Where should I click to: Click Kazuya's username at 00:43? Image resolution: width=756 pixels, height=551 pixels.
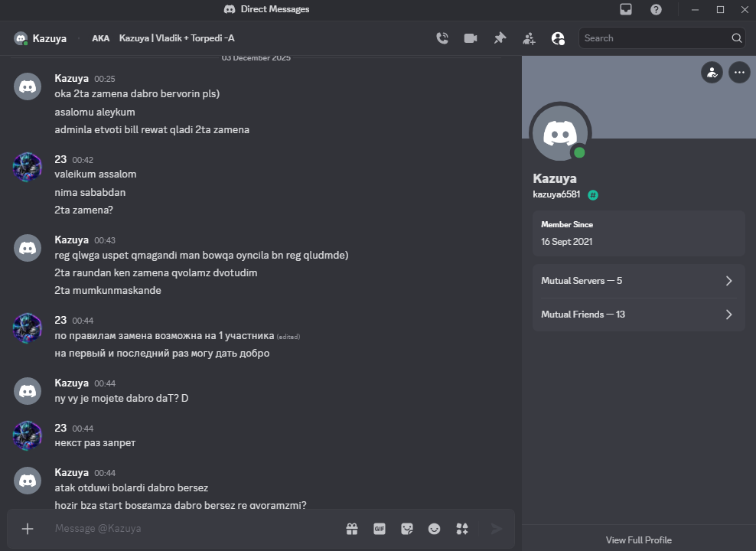pyautogui.click(x=71, y=240)
